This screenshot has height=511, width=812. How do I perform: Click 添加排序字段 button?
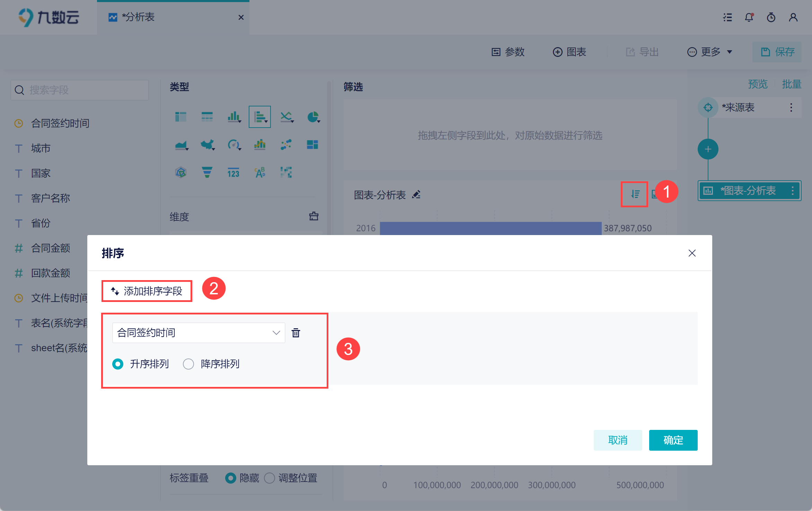coord(147,291)
